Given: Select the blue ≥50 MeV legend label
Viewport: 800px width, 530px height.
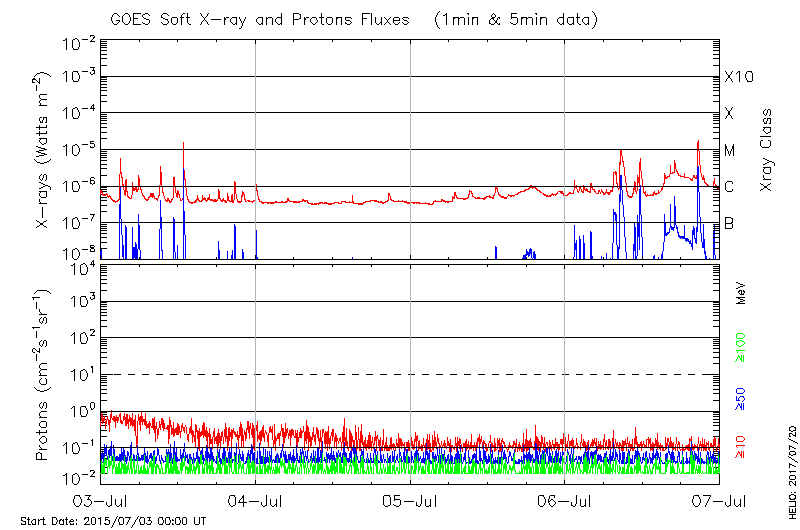Looking at the screenshot, I should pyautogui.click(x=742, y=400).
